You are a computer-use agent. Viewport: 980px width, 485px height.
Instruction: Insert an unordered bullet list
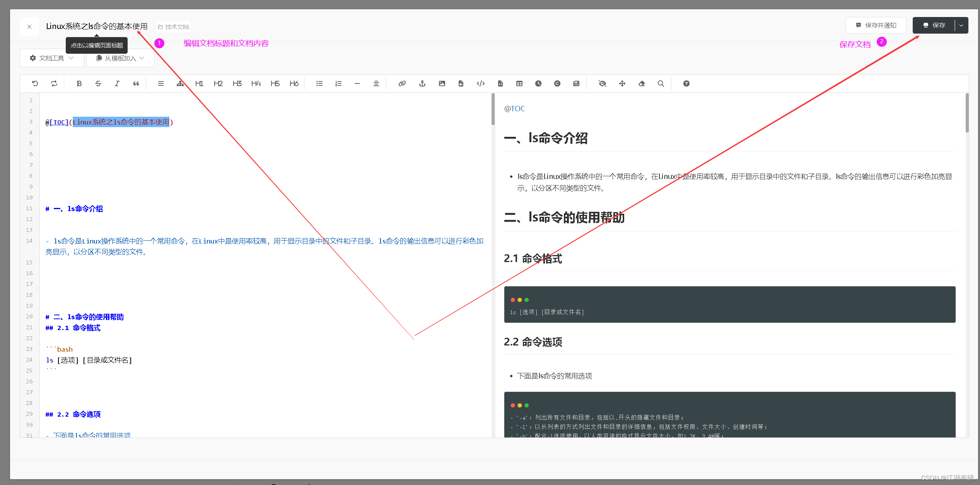coord(319,83)
